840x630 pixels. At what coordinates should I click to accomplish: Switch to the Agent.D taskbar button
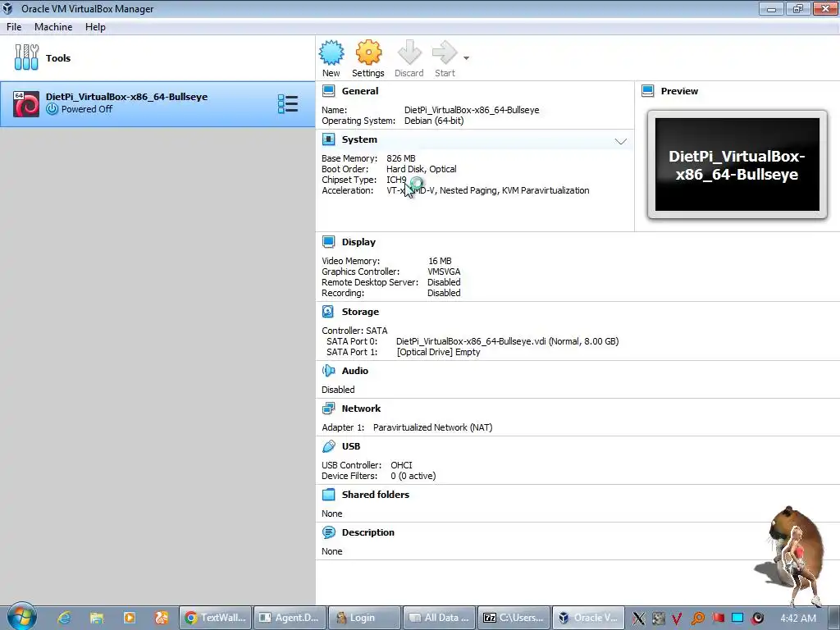[x=290, y=618]
